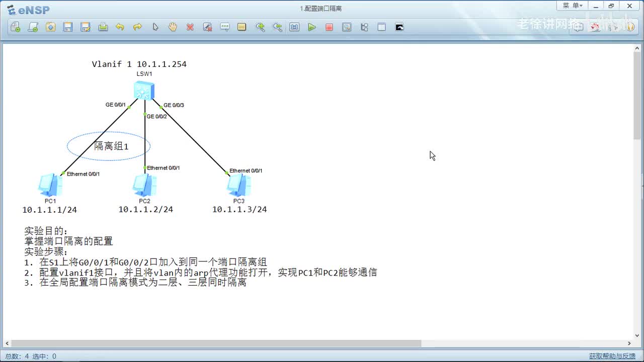
Task: Select the arrow pointer tool
Action: [155, 27]
